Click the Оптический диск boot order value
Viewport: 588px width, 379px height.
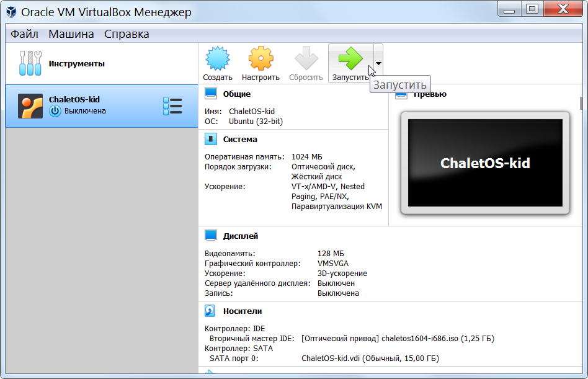(x=323, y=167)
